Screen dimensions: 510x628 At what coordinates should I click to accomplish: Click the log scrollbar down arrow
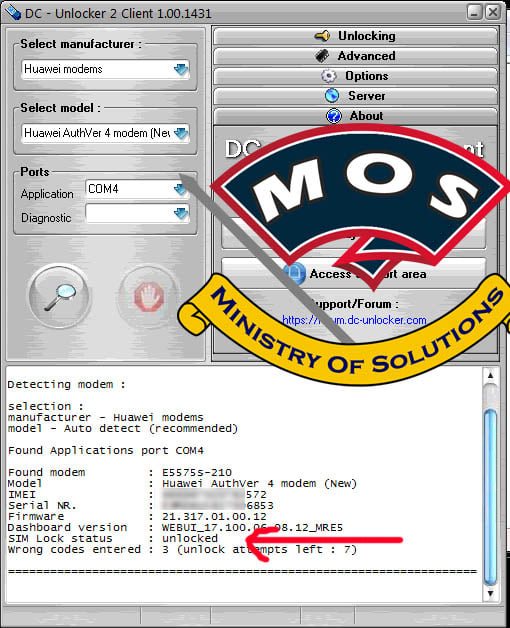[490, 593]
